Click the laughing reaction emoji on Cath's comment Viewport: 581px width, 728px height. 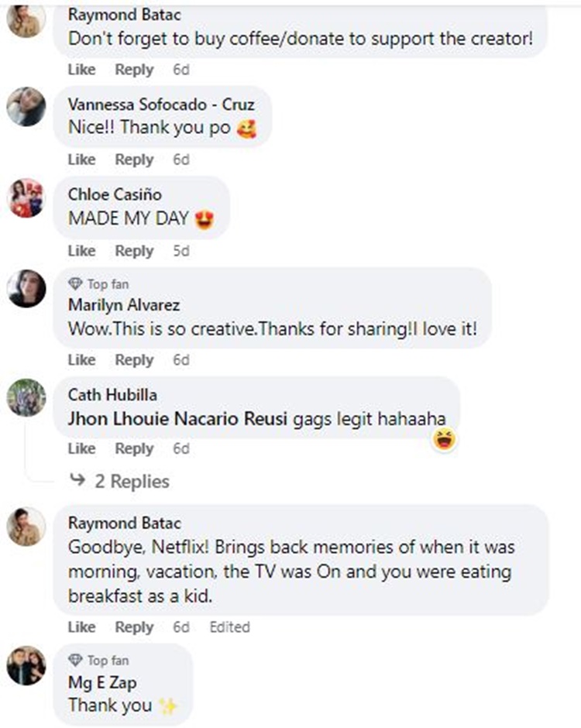(445, 440)
